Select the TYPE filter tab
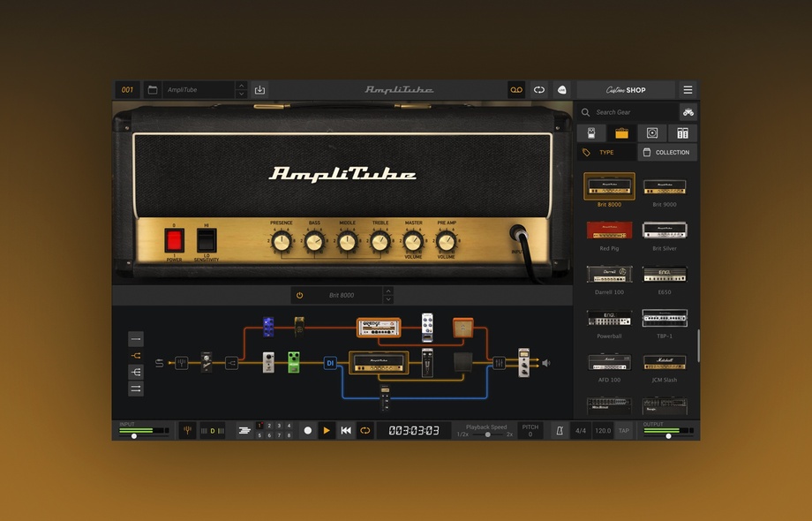 [607, 152]
